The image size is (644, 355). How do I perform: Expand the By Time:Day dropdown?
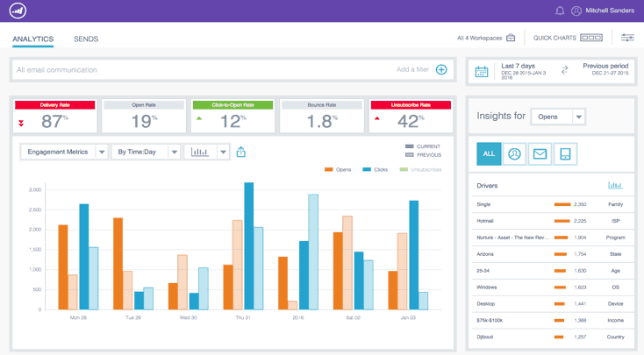click(x=146, y=152)
